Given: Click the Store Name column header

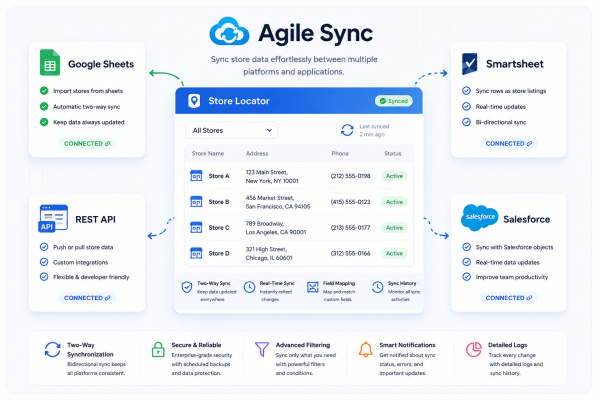Looking at the screenshot, I should 208,153.
